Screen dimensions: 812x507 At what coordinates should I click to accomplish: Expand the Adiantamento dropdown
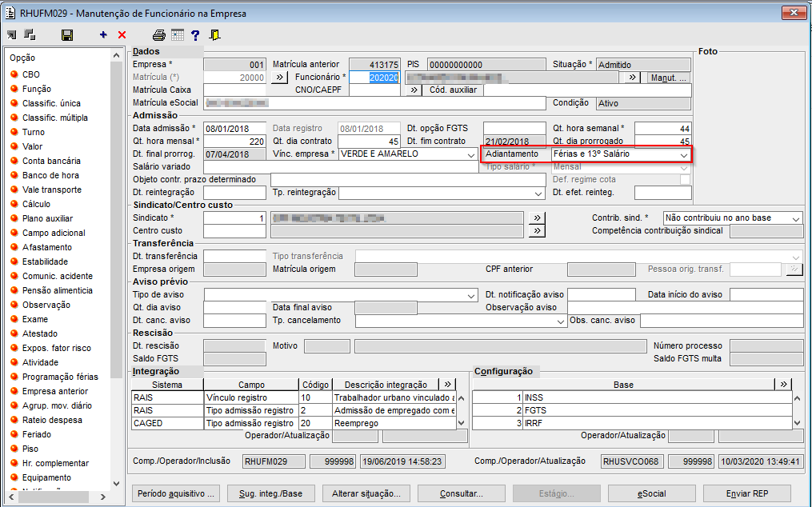(684, 154)
